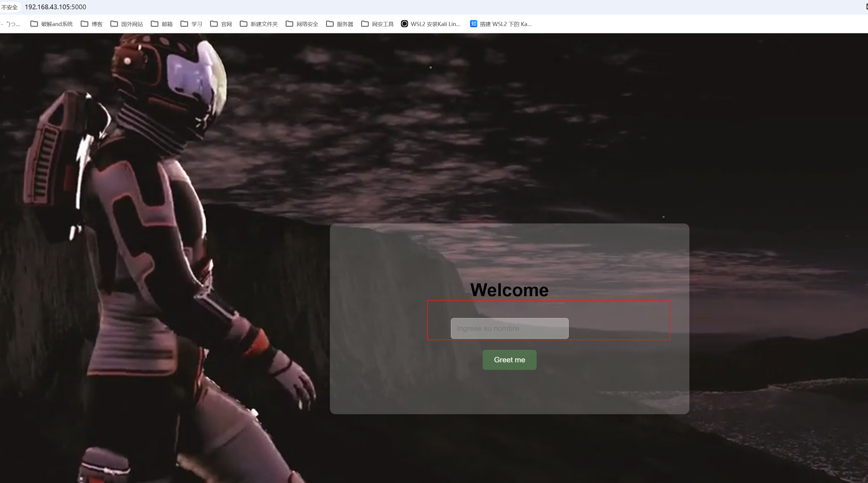Open the 学习 bookmark folder
The height and width of the screenshot is (483, 868).
[191, 24]
